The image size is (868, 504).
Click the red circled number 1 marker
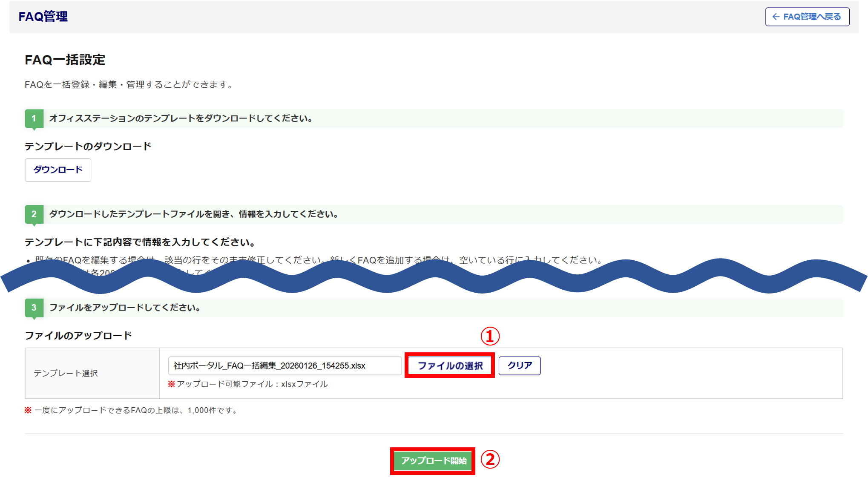coord(490,337)
